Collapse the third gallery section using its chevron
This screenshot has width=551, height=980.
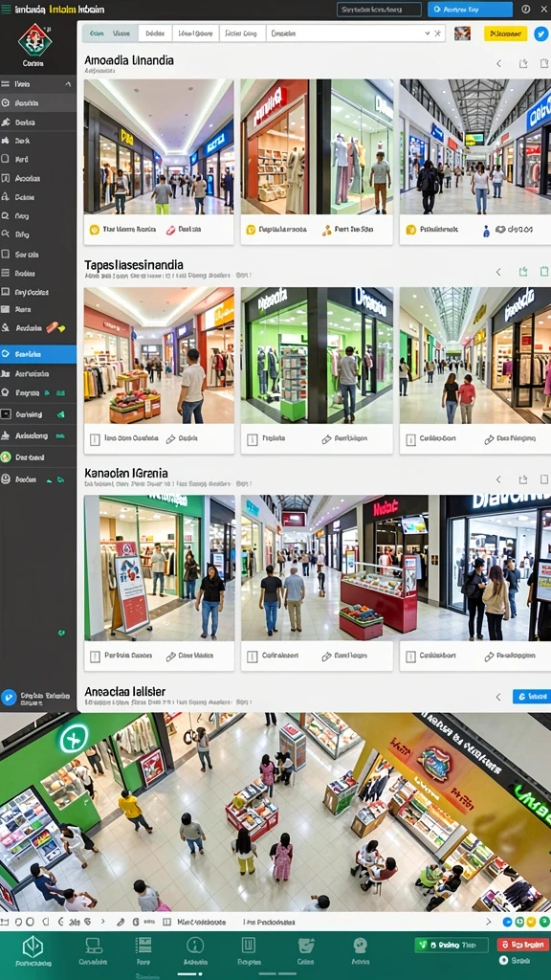click(x=498, y=479)
